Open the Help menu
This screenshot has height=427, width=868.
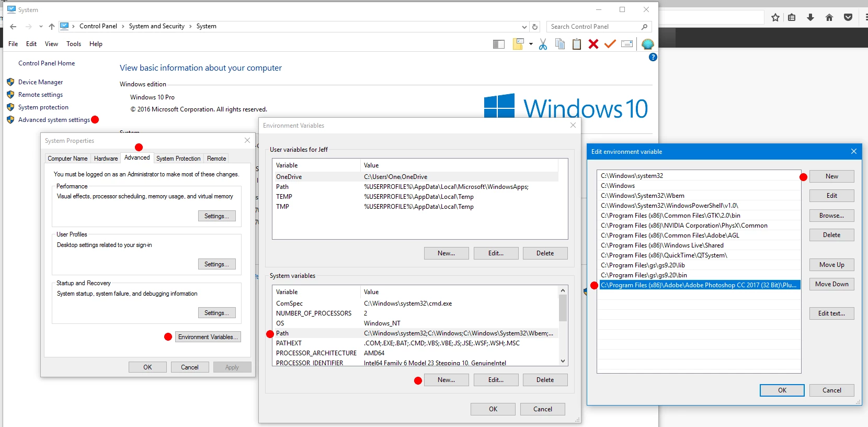tap(96, 44)
